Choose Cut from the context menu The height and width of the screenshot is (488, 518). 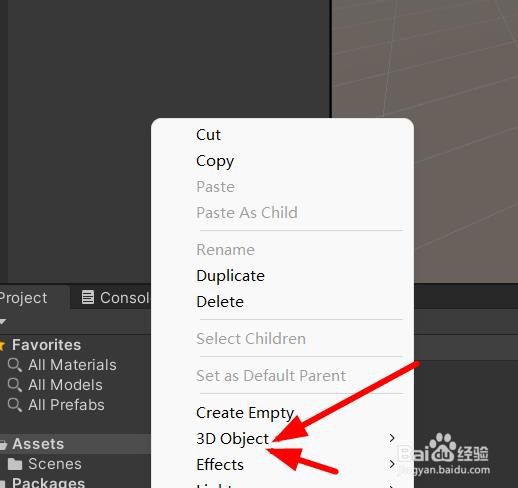point(283,135)
